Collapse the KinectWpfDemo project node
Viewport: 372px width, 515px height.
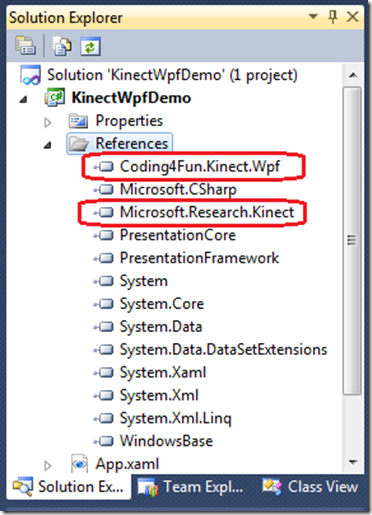23,99
